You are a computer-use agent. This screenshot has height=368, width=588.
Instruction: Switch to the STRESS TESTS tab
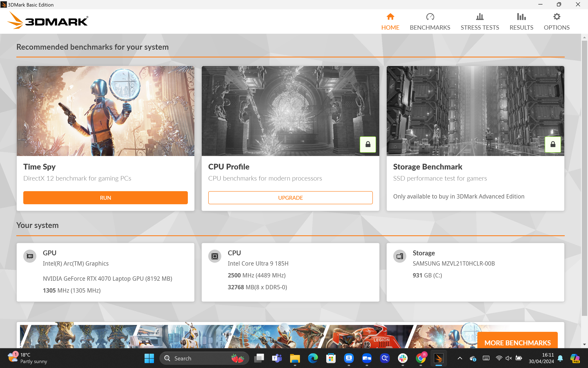coord(480,22)
